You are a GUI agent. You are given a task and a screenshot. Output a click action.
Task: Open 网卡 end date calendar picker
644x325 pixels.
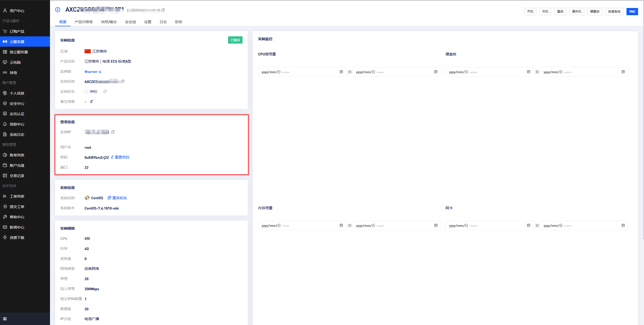pos(623,226)
